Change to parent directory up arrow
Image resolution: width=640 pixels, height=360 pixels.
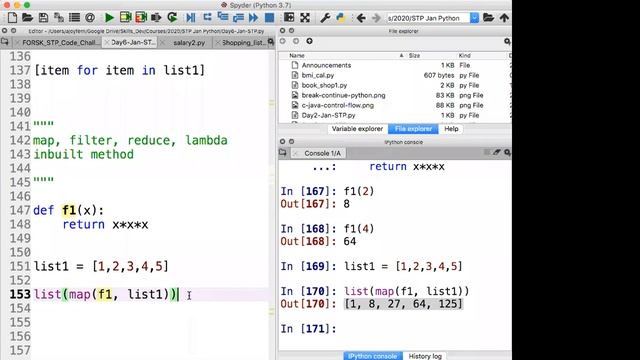(x=504, y=18)
